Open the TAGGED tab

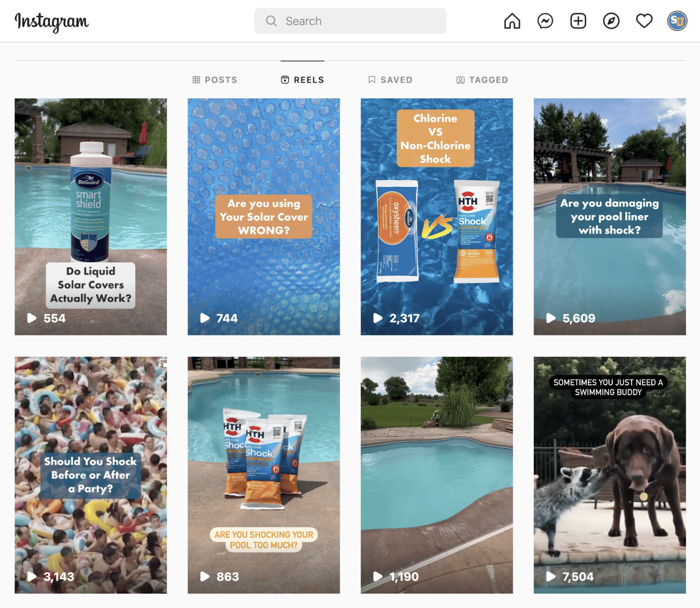click(482, 80)
